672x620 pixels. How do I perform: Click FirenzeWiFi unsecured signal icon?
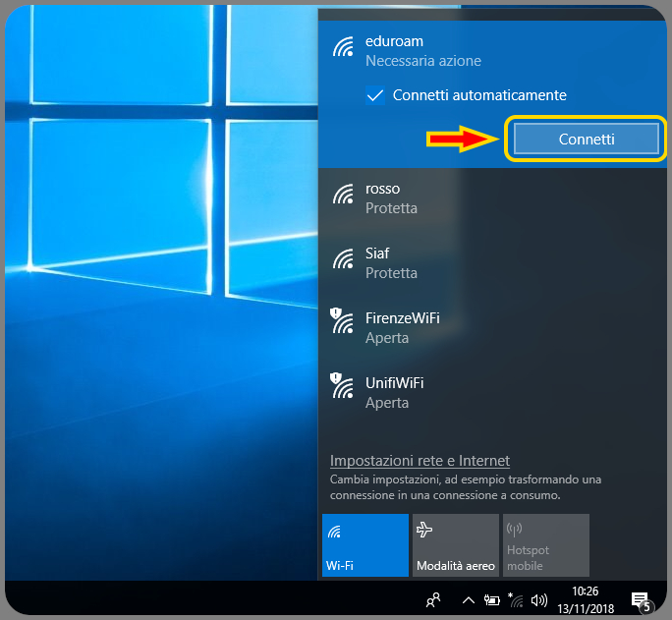(342, 320)
